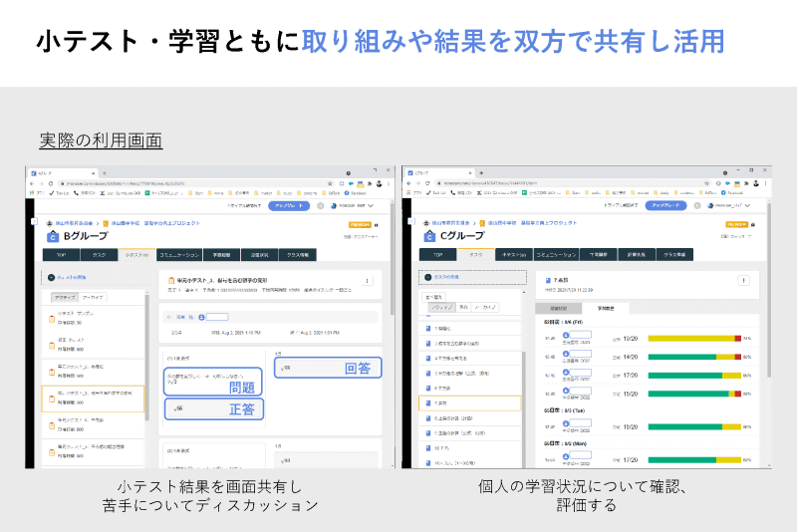Select highlighted quiz row in Bグループ list
Image resolution: width=797 pixels, height=532 pixels.
pos(93,399)
